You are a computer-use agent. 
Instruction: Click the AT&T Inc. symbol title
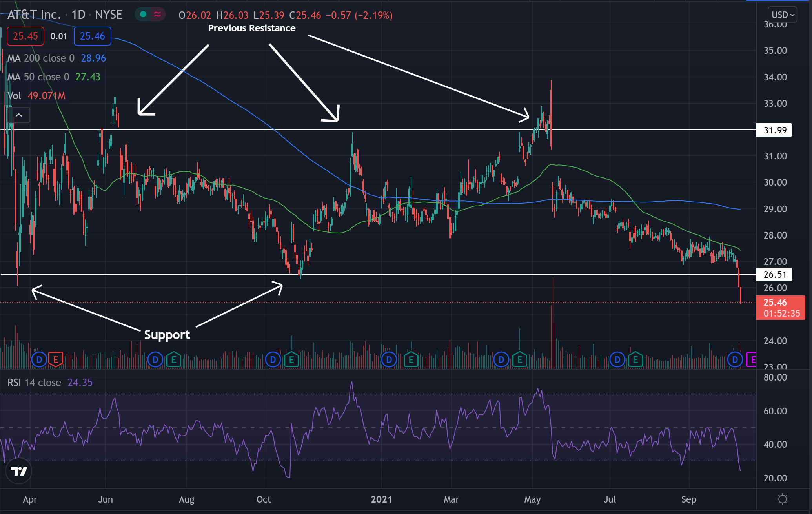coord(34,15)
